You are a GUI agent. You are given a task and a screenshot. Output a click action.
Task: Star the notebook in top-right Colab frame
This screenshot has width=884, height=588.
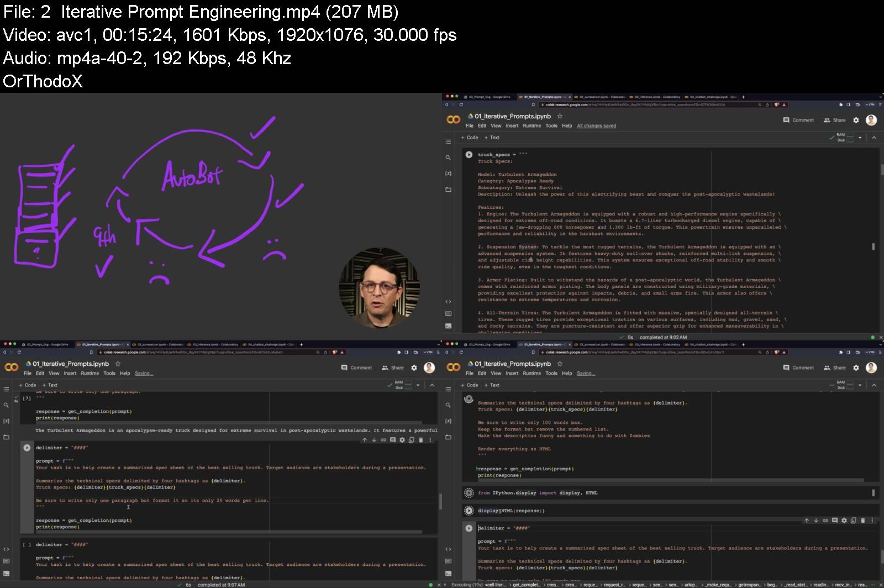click(x=560, y=116)
